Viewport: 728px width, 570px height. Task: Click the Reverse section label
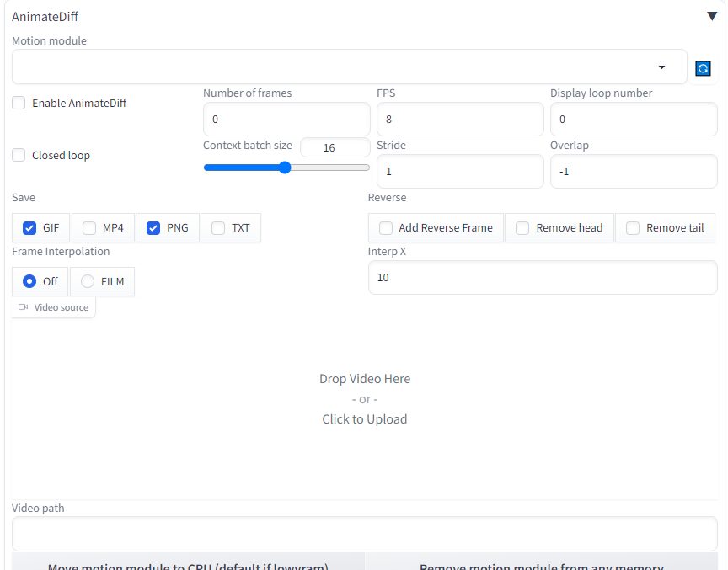[388, 198]
